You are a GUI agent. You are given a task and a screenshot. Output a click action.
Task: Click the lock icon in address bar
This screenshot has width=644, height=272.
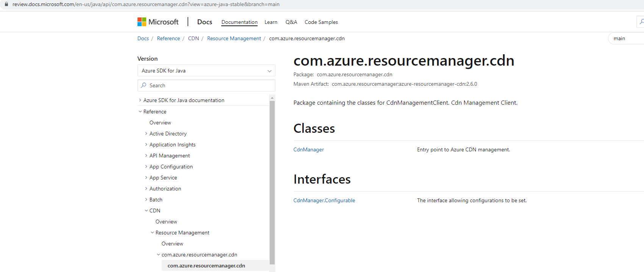6,4
